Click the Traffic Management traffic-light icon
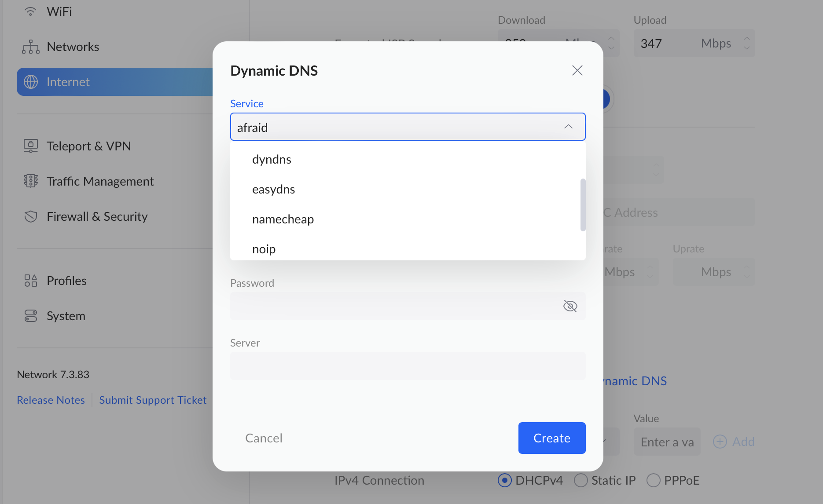The image size is (823, 504). coord(30,181)
